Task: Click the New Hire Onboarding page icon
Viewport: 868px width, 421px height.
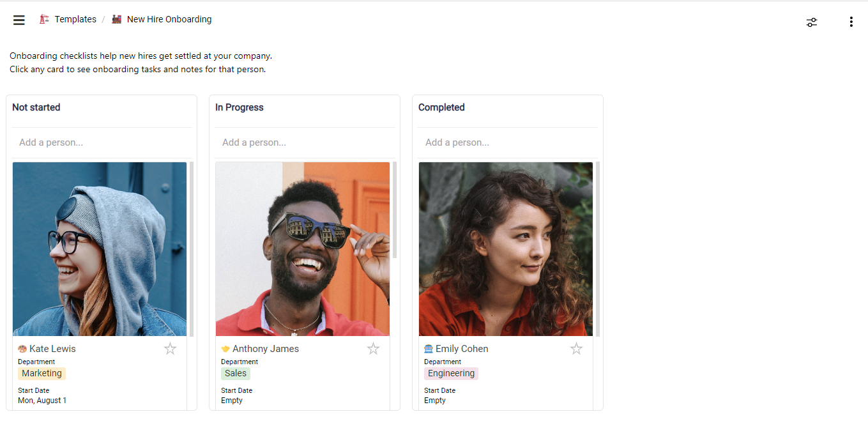Action: pos(116,19)
